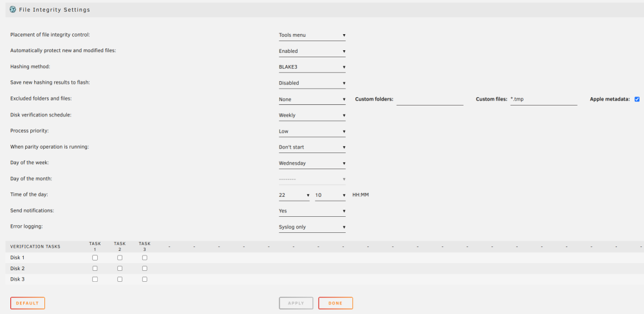Open the Send notifications dropdown

coord(312,211)
